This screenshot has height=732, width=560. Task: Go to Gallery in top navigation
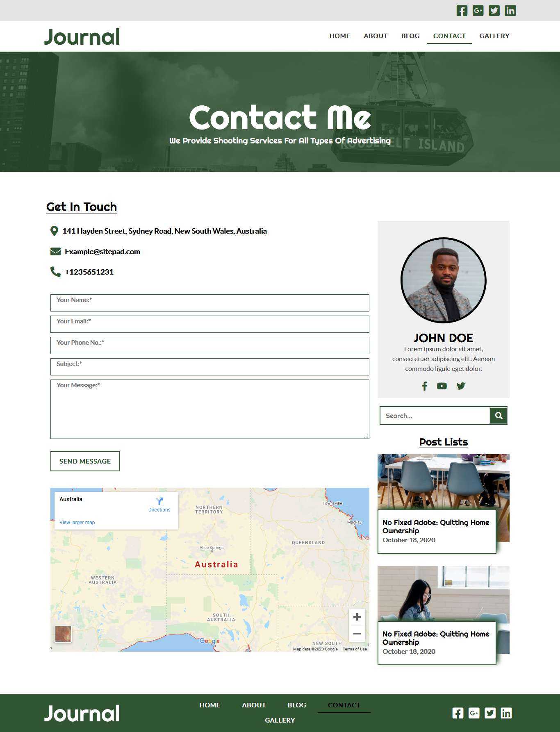(x=494, y=36)
